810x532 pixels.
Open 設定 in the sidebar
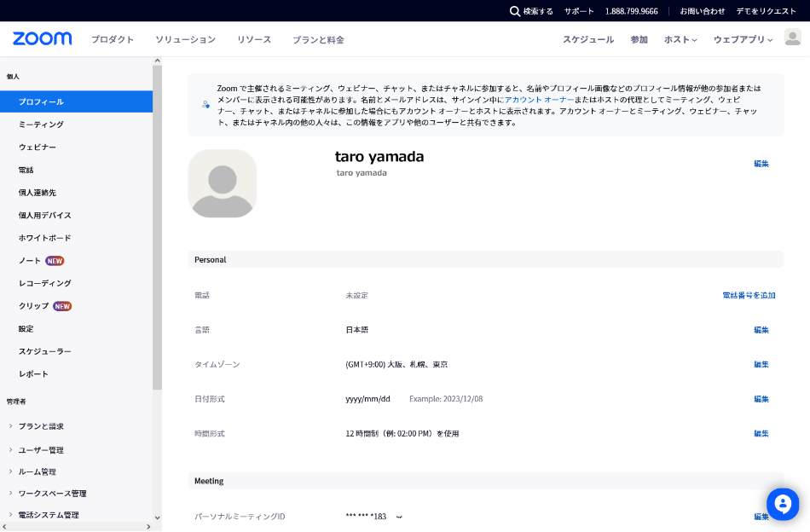[x=26, y=329]
